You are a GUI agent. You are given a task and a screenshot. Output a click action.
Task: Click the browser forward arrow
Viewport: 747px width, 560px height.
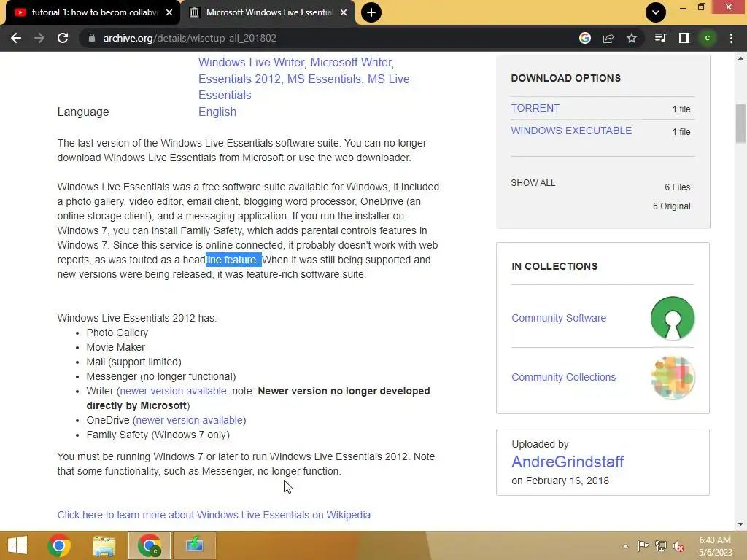(39, 38)
